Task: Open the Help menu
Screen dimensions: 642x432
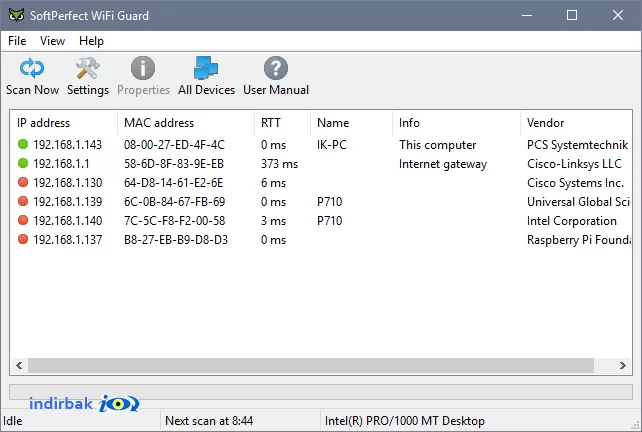Action: [91, 41]
